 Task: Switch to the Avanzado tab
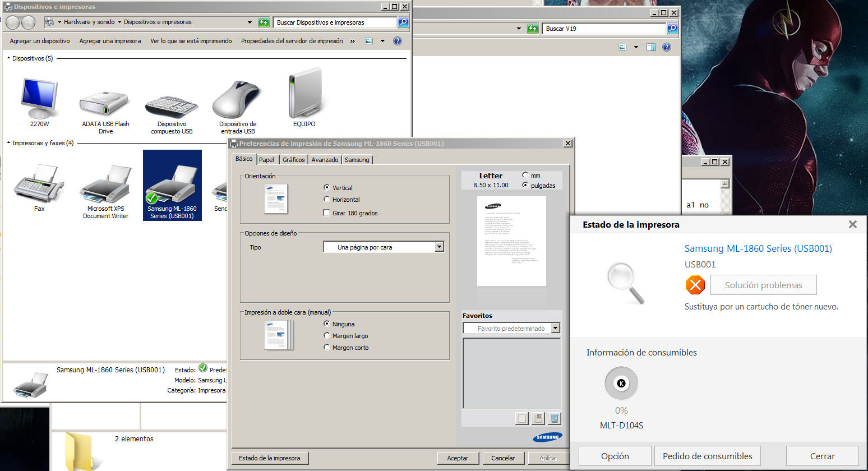click(x=325, y=160)
